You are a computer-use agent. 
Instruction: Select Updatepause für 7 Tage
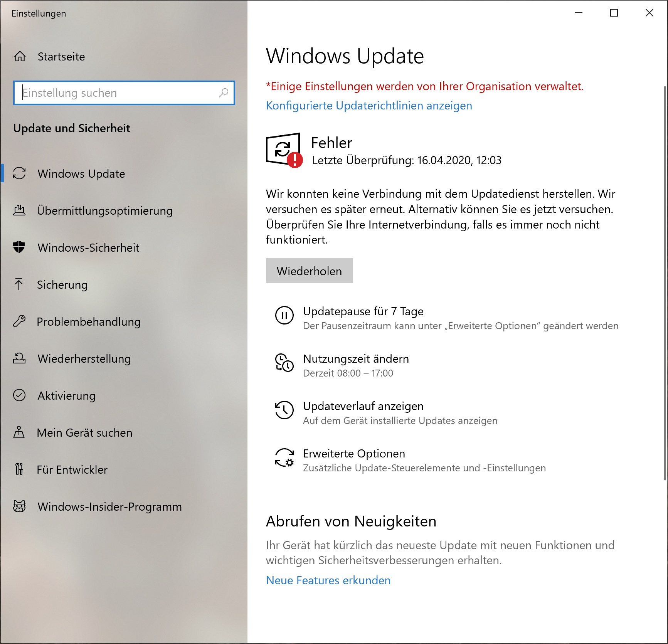pyautogui.click(x=446, y=318)
